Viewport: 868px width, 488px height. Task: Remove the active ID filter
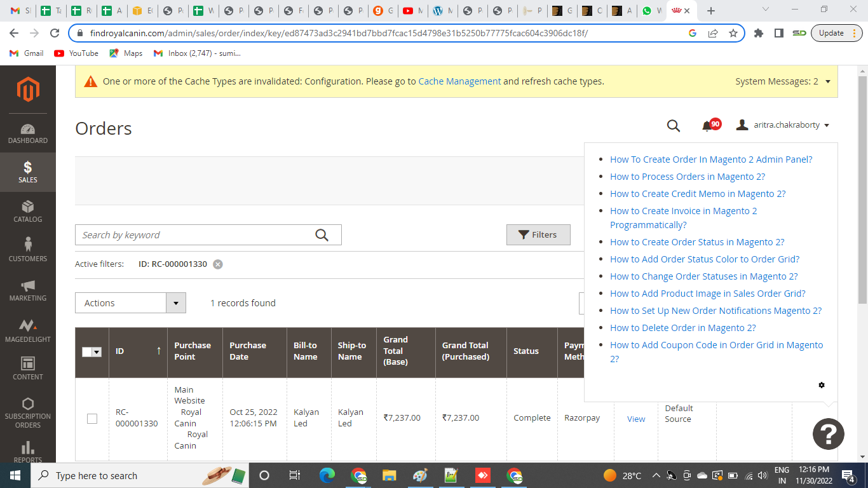click(218, 264)
